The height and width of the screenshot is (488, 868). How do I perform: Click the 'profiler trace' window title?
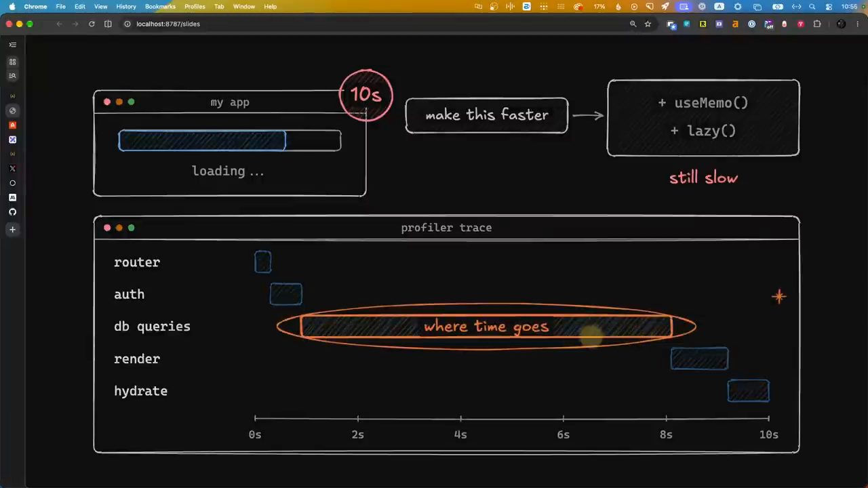[446, 228]
